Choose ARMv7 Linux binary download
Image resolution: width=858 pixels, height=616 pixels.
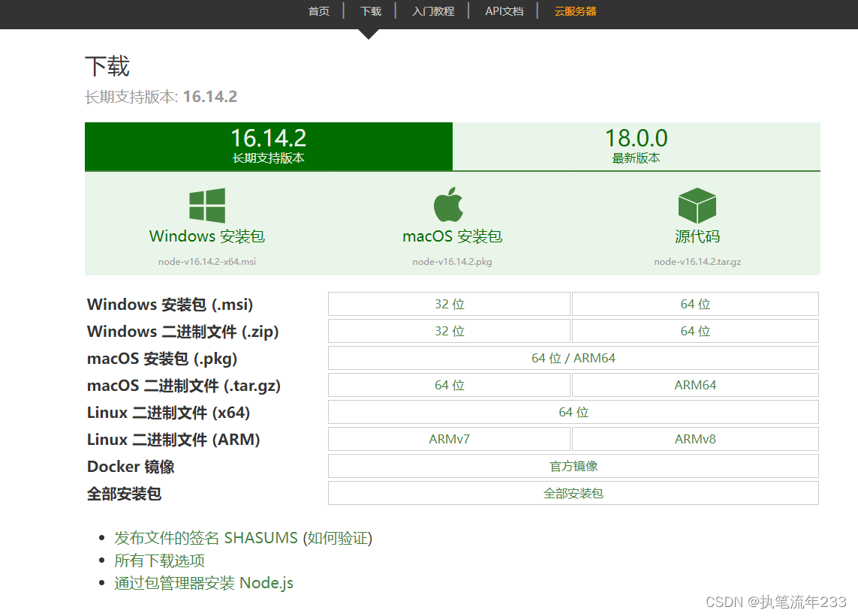(449, 439)
